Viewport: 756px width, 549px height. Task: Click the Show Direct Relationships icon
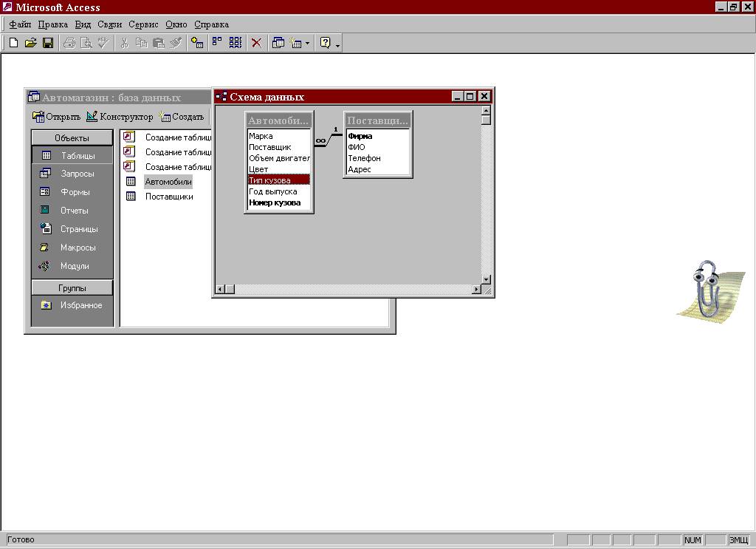coord(218,43)
